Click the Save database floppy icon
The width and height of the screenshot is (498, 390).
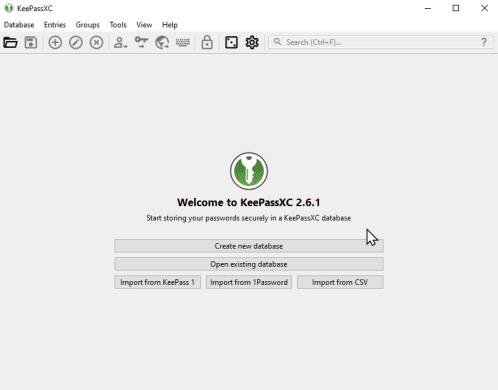pyautogui.click(x=31, y=43)
